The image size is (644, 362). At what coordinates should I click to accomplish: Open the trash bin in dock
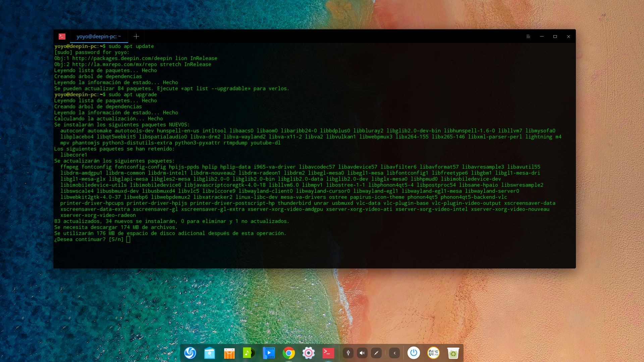click(453, 353)
